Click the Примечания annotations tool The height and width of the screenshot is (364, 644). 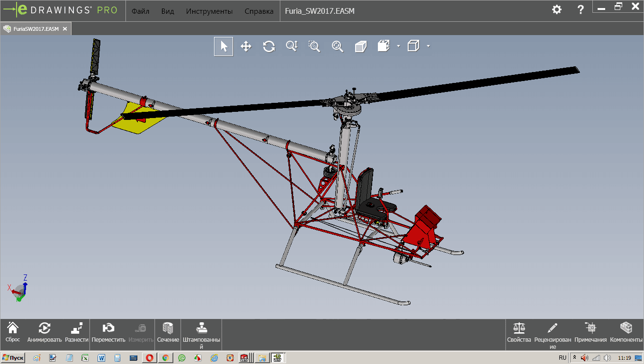tap(590, 332)
